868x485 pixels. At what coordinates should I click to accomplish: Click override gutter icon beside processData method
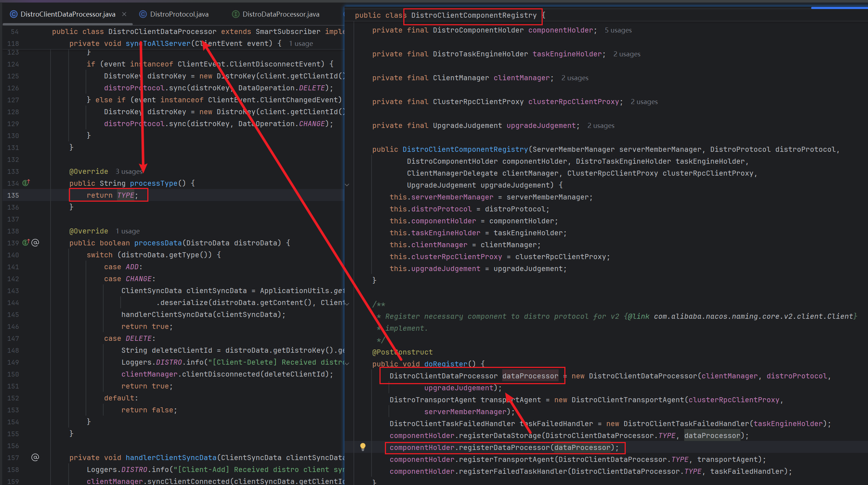tap(26, 242)
